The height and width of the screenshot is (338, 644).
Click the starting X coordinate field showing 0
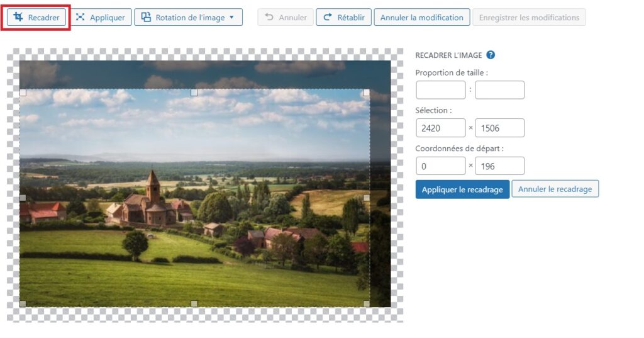440,166
